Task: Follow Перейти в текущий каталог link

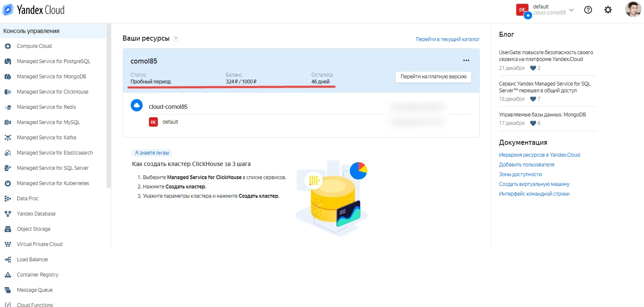Action: pos(448,39)
